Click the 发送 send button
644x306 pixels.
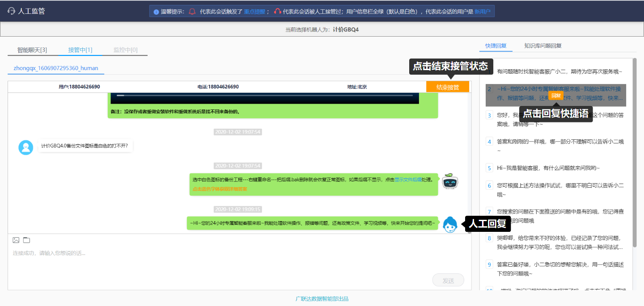click(448, 281)
